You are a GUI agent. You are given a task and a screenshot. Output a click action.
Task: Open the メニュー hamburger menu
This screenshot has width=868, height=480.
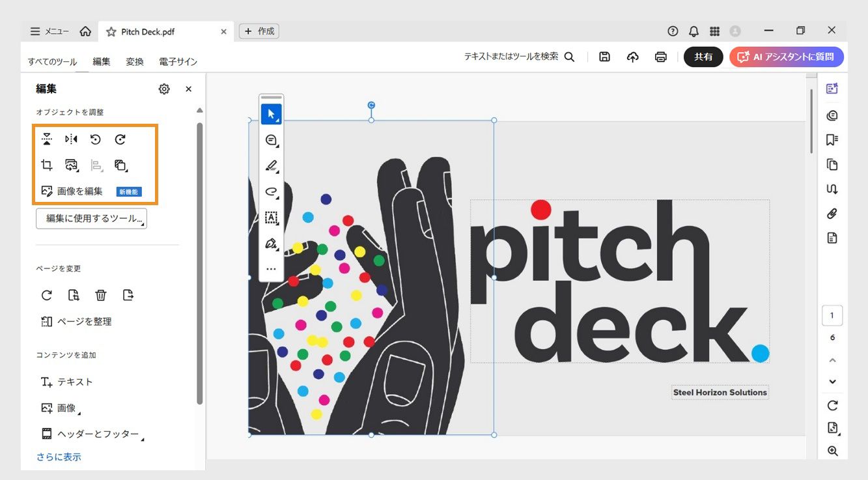[49, 31]
